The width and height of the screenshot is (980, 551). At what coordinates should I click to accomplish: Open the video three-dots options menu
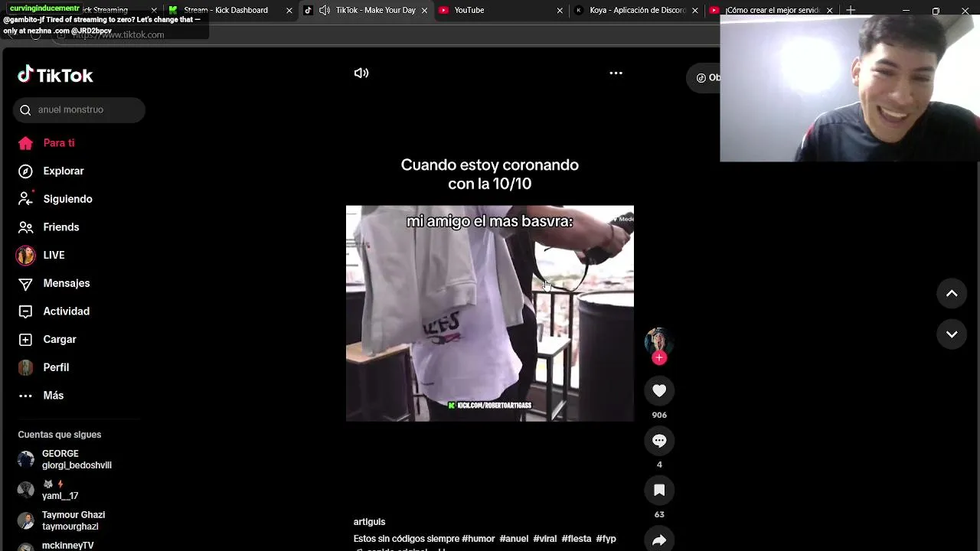click(616, 73)
